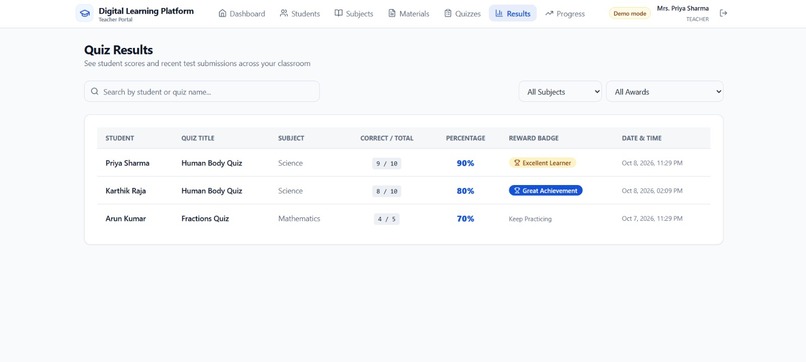Expand the All Awards dropdown
Image resolution: width=806 pixels, height=362 pixels.
click(x=665, y=92)
